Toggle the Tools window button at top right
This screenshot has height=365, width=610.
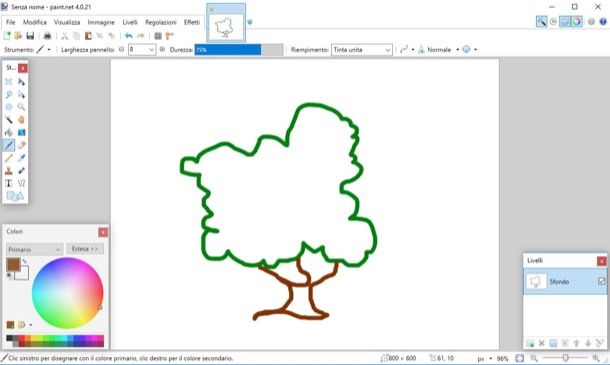point(541,21)
